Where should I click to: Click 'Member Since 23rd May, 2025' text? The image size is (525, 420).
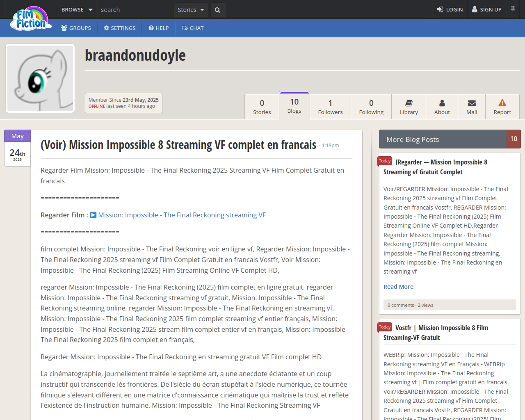pyautogui.click(x=123, y=100)
